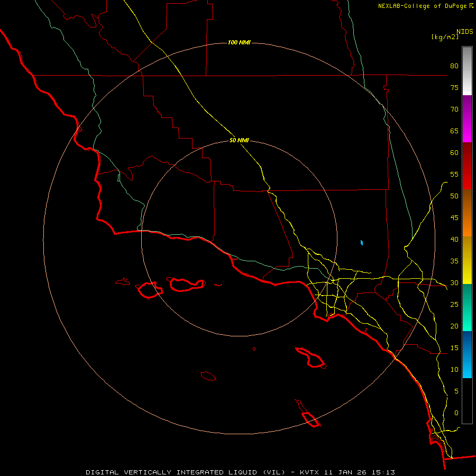This screenshot has height=476, width=476.
Task: Click the [kg/m2] units label
Action: pos(445,37)
